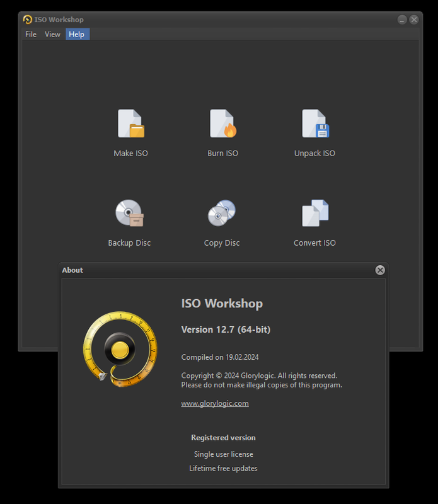Open the File menu

pyautogui.click(x=31, y=35)
